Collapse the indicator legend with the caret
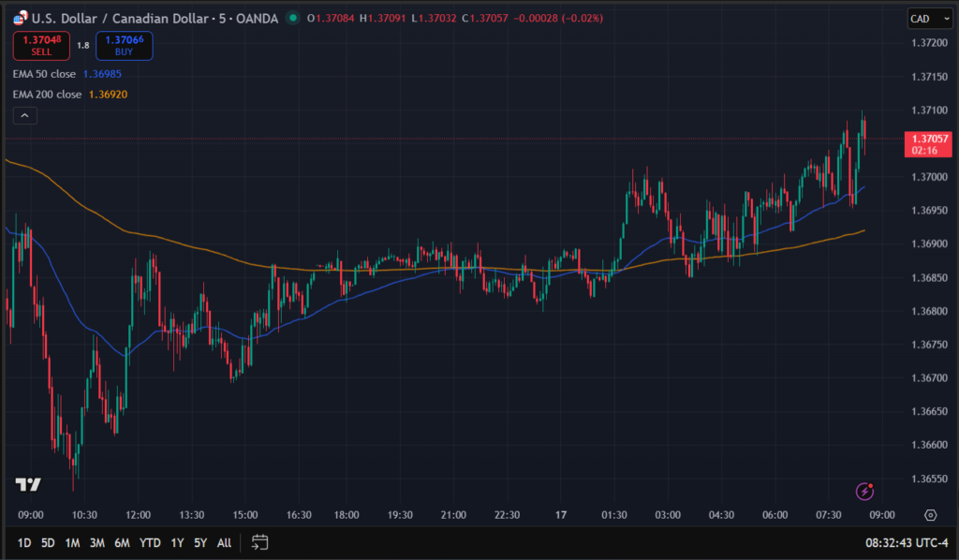The width and height of the screenshot is (959, 560). (x=25, y=115)
